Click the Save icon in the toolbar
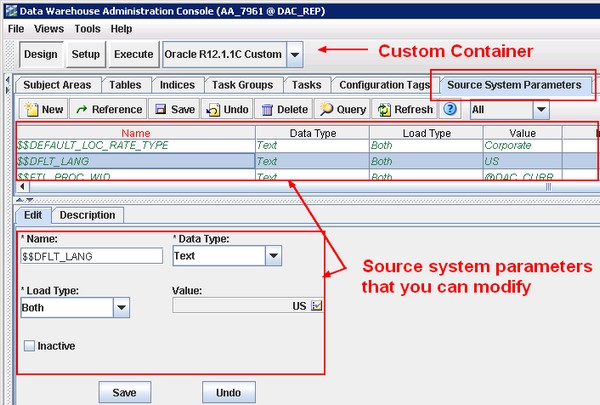 pyautogui.click(x=174, y=109)
